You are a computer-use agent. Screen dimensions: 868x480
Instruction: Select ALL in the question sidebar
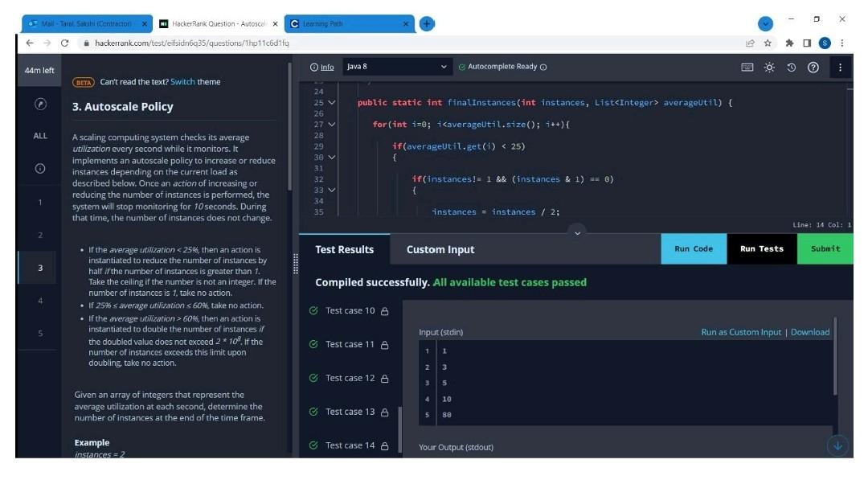pos(40,136)
